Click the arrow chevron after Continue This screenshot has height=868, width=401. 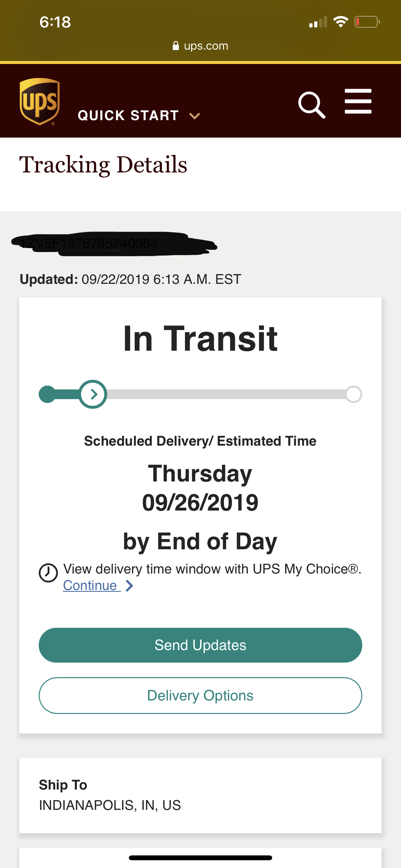pos(129,586)
